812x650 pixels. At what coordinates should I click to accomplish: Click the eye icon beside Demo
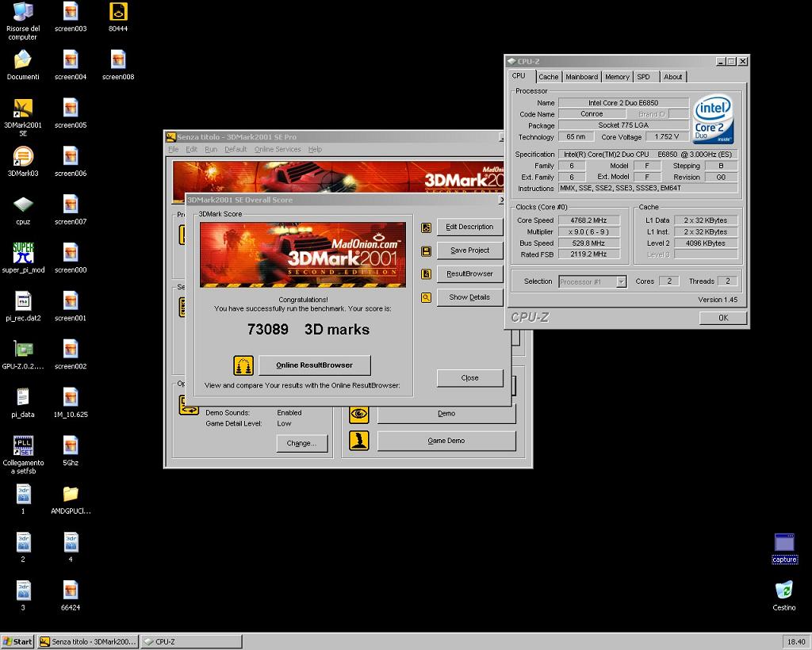359,414
